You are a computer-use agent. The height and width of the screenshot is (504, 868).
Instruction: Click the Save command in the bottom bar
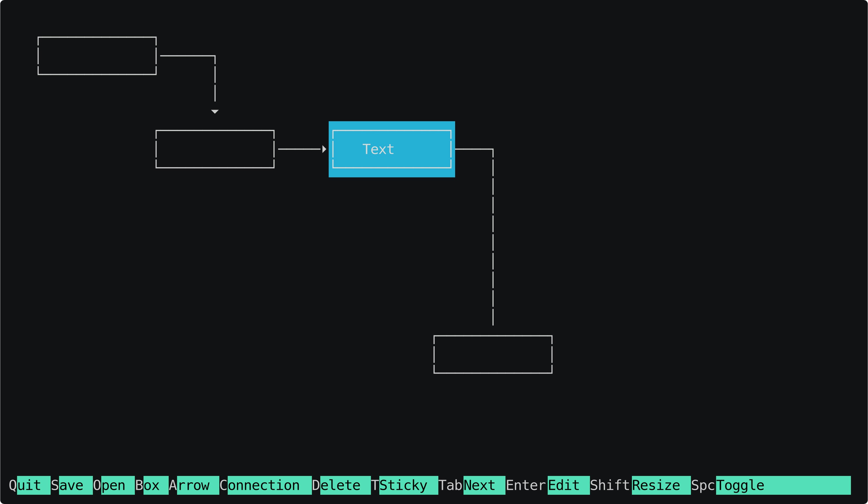(72, 485)
